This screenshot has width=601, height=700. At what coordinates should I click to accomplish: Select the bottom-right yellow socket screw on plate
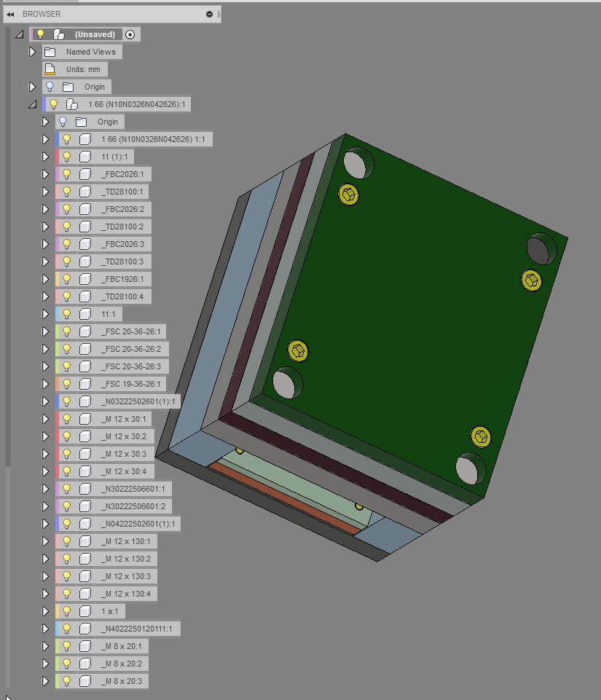481,436
